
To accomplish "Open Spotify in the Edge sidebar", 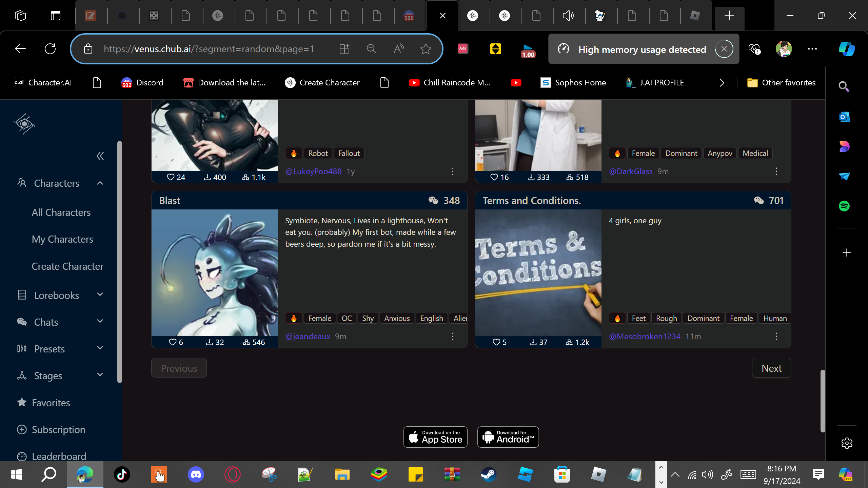I will (844, 206).
